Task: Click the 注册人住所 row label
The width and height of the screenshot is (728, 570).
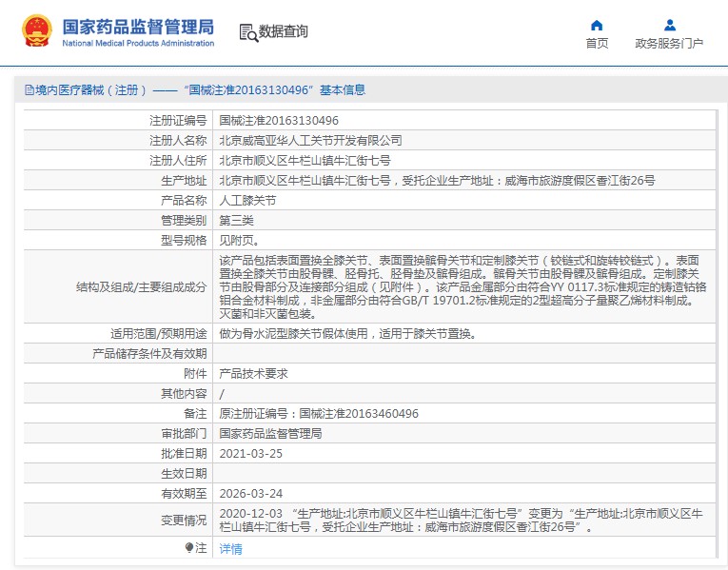Action: click(x=178, y=161)
